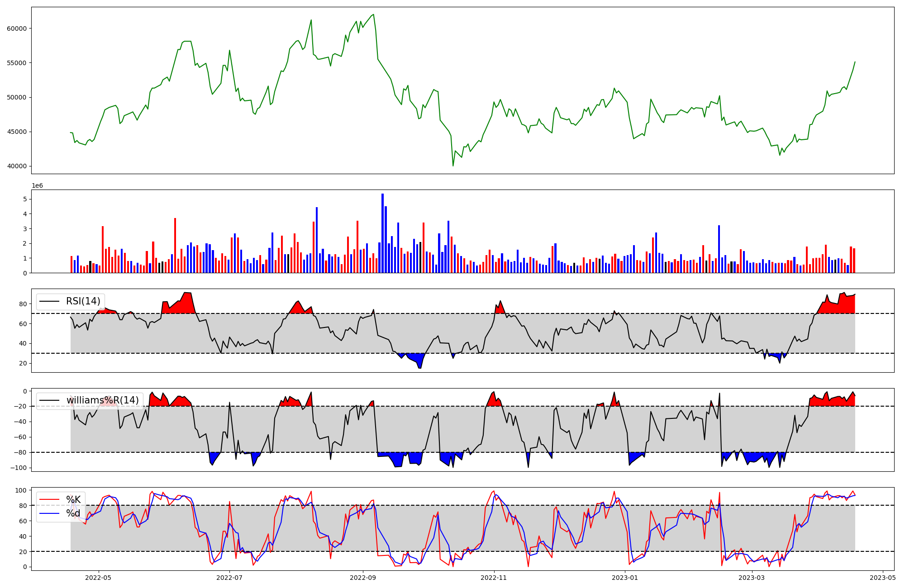Click the 2022-07 x-axis date label
Screen dimensions: 905x588
pos(229,578)
